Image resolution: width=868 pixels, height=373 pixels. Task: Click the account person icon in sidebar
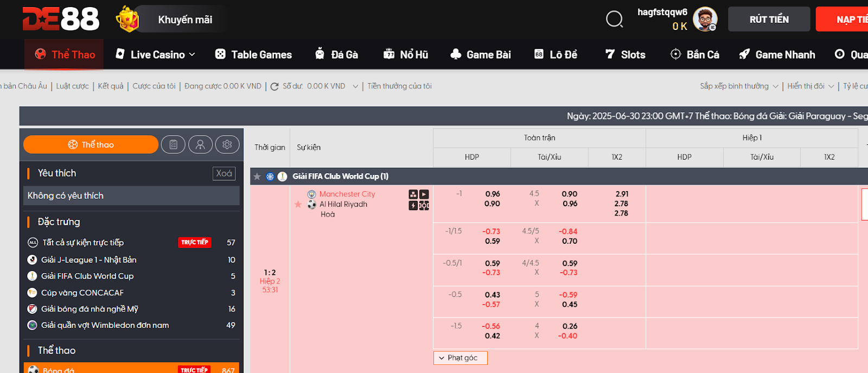[x=200, y=144]
